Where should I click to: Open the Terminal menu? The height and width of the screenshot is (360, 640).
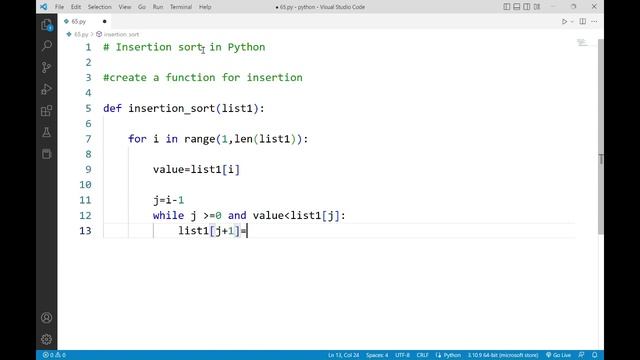tap(181, 7)
